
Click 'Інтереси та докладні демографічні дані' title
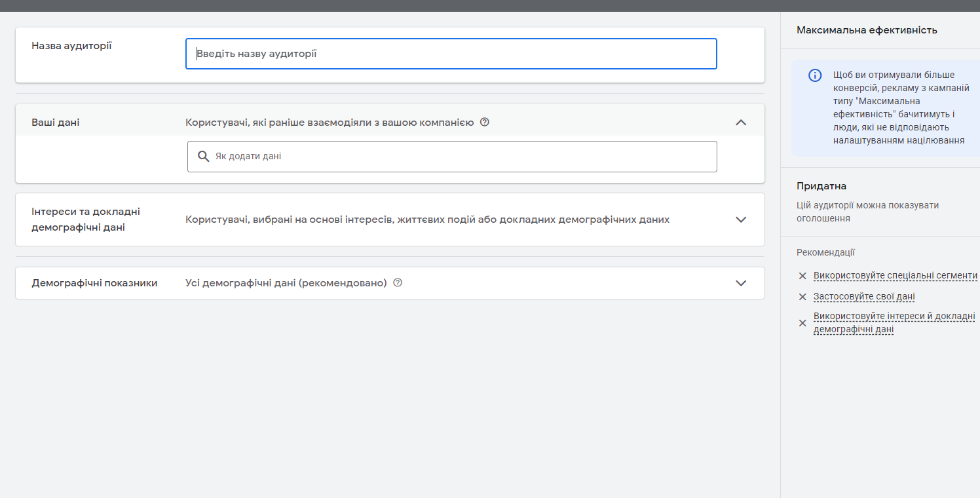[x=86, y=220]
